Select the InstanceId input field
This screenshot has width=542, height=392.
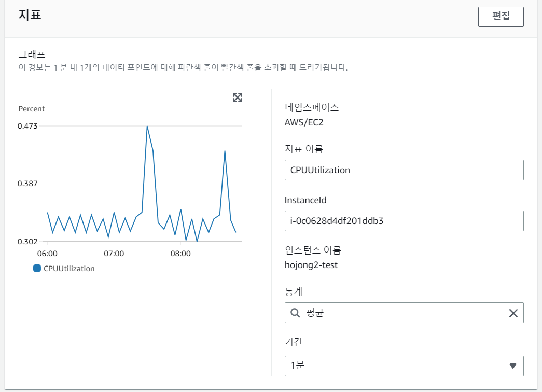[404, 221]
